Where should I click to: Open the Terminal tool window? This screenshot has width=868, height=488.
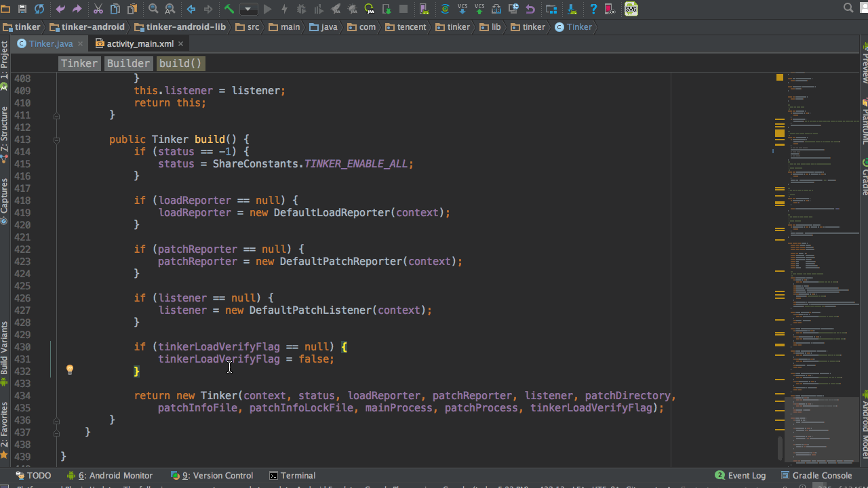click(x=292, y=475)
